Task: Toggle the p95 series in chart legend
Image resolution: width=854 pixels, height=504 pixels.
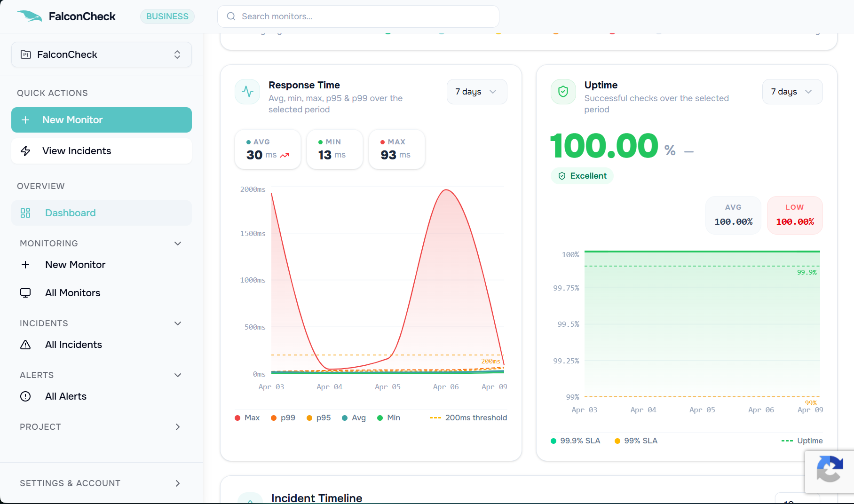Action: pos(318,417)
